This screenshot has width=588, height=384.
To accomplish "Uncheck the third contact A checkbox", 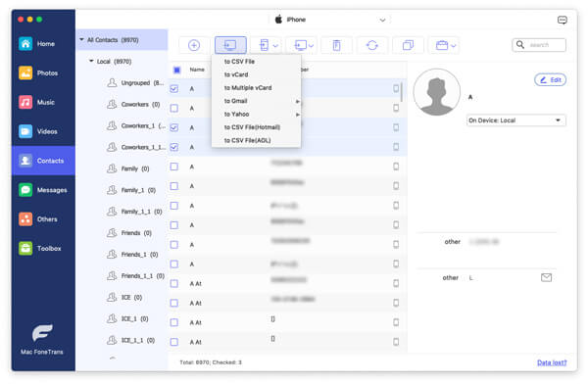I will [174, 128].
